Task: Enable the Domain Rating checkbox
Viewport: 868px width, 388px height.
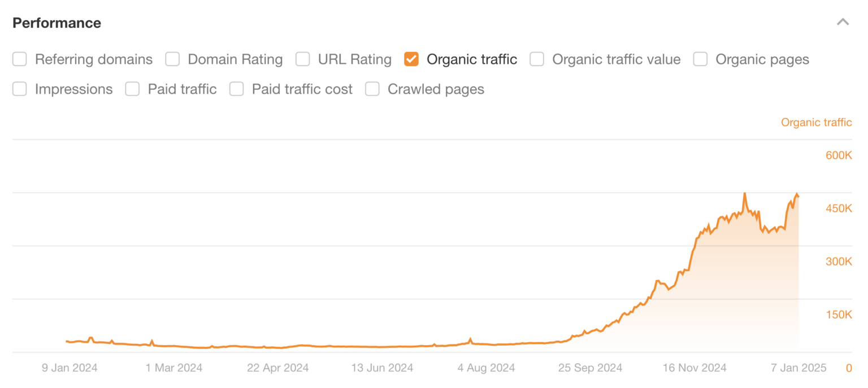Action: 172,59
